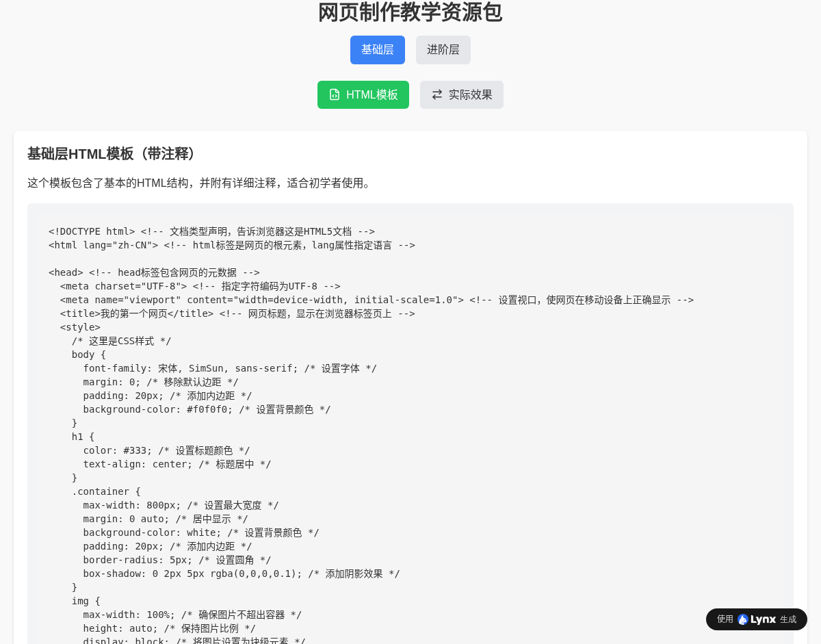Click the code file icon in HTML模板 button
The width and height of the screenshot is (821, 644).
tap(335, 94)
